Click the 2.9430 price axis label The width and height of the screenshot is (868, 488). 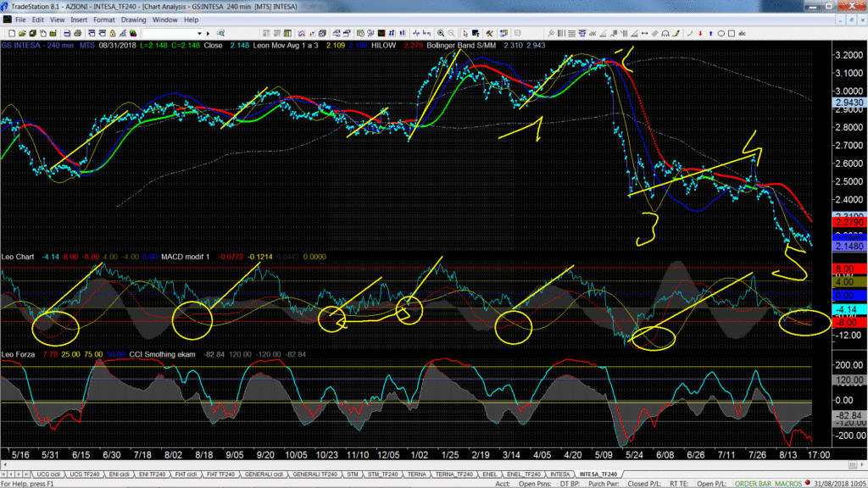pyautogui.click(x=849, y=103)
